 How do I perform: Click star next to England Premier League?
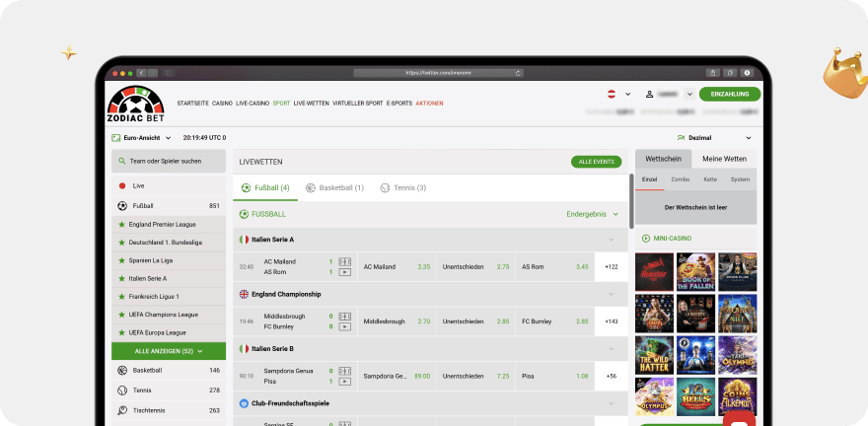click(121, 224)
